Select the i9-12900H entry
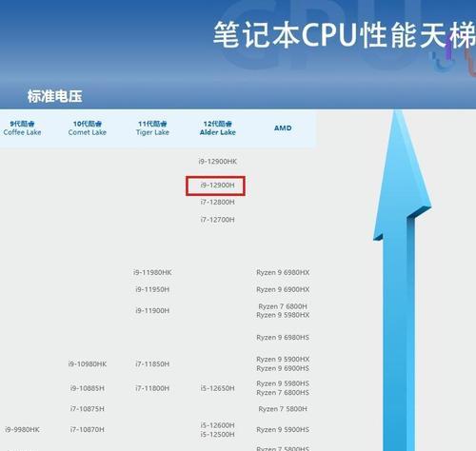 tap(218, 186)
